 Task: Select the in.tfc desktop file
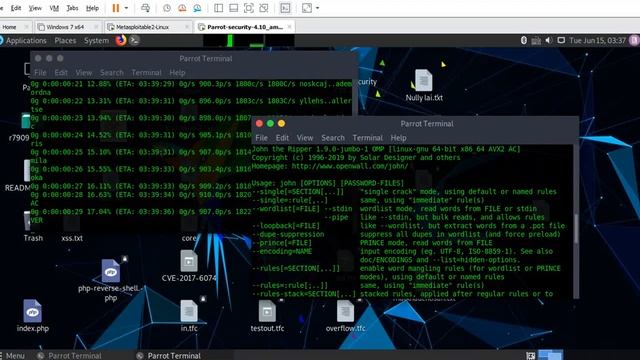click(x=189, y=316)
